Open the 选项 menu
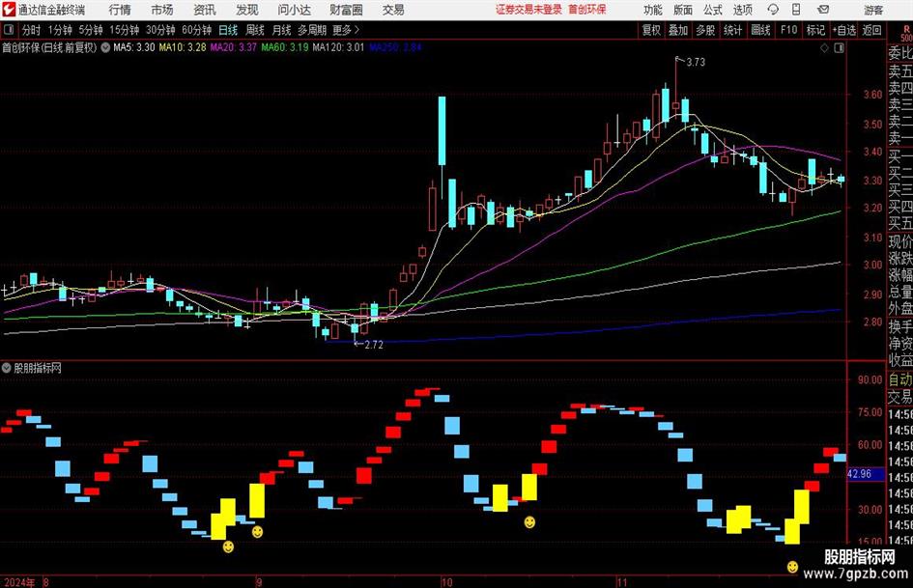 [x=742, y=10]
